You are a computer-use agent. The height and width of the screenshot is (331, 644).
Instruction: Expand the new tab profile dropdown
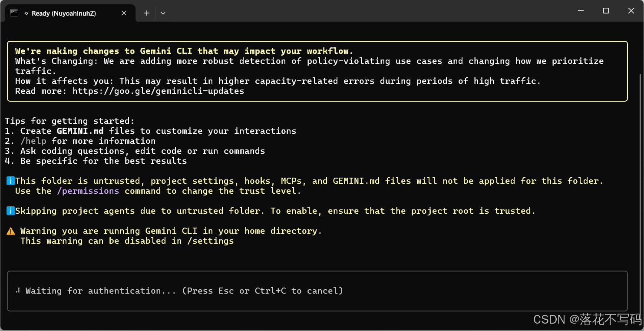163,13
